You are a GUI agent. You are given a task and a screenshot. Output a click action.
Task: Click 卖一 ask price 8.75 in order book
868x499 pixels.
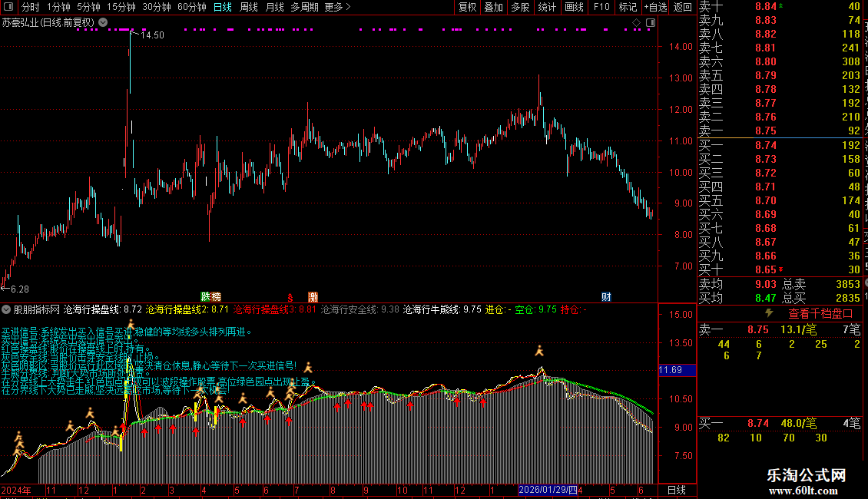(766, 131)
